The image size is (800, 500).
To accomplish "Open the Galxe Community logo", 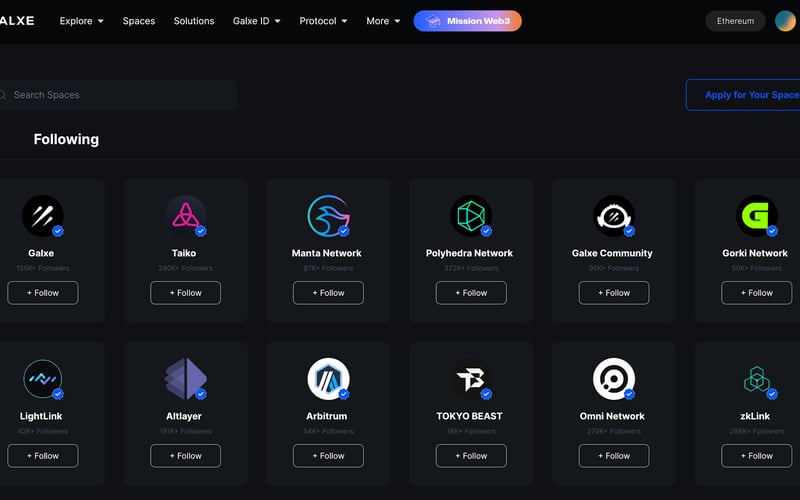I will (x=614, y=216).
